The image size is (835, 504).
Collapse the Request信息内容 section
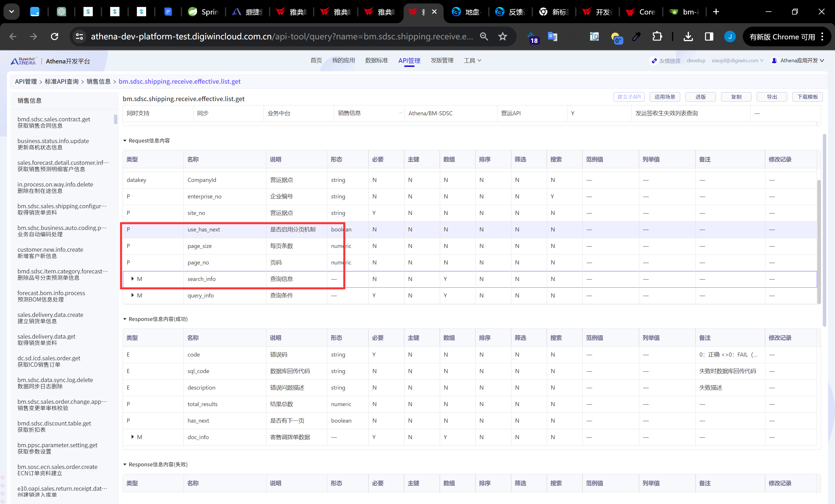coord(125,140)
